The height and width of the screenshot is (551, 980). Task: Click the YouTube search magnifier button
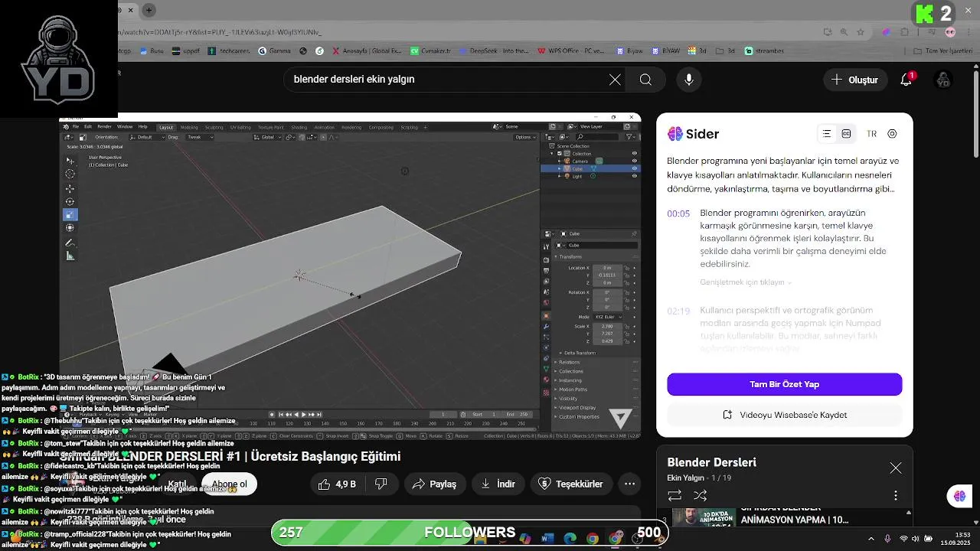645,80
